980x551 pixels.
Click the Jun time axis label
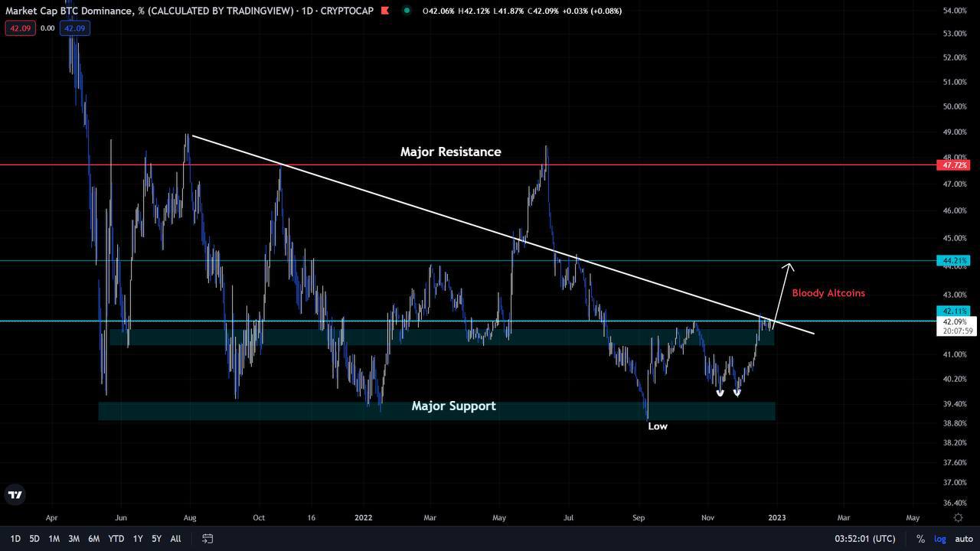point(120,518)
